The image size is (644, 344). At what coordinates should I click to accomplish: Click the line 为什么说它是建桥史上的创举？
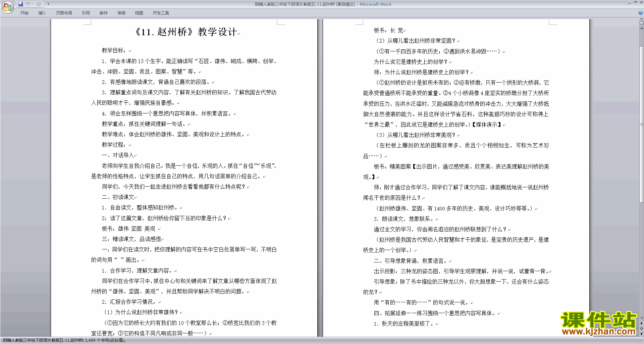pyautogui.click(x=411, y=62)
